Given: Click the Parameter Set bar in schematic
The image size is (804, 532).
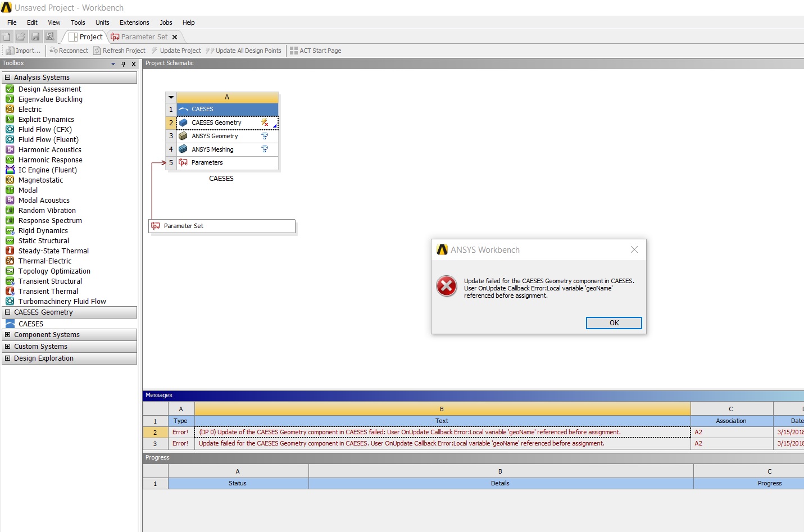Looking at the screenshot, I should [222, 226].
